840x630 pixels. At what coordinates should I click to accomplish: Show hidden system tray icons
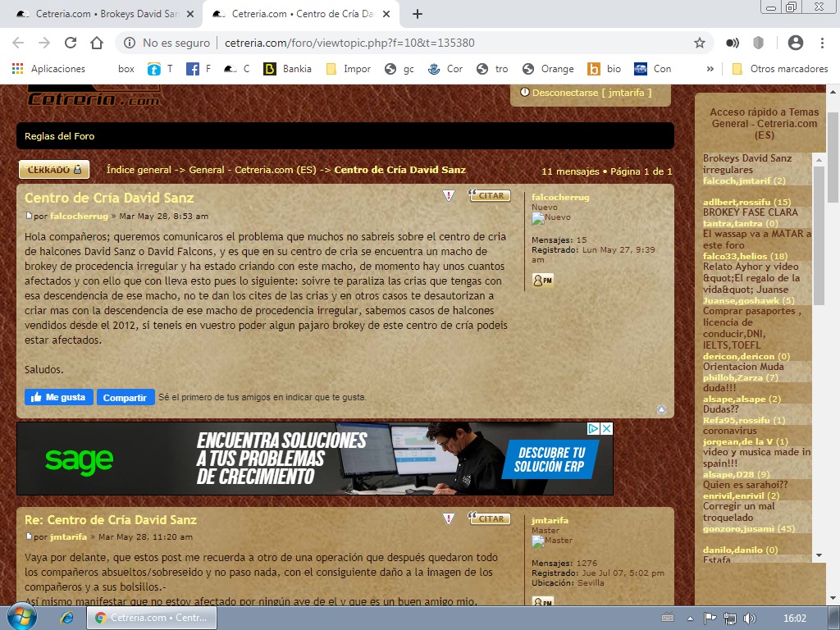pos(691,617)
